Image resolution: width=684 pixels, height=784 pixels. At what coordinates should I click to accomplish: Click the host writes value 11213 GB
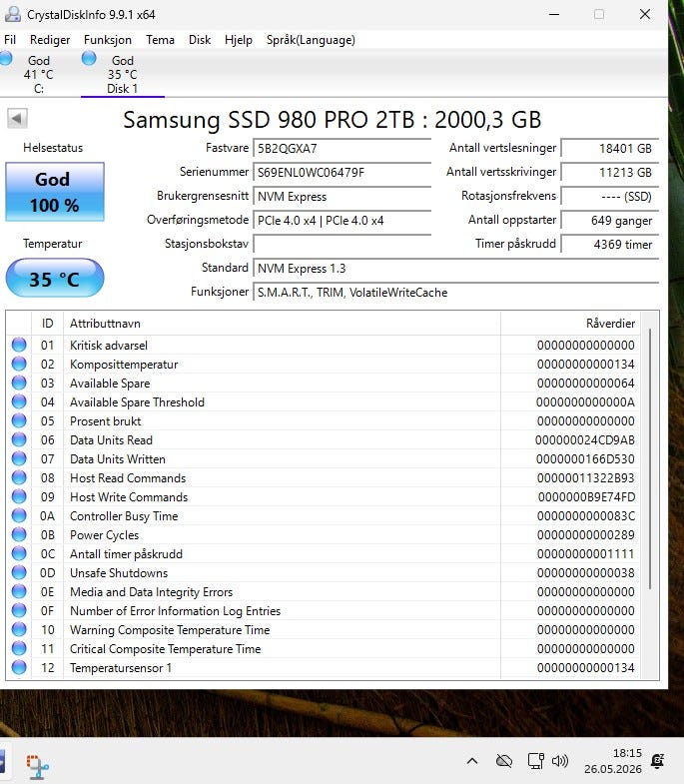click(x=609, y=173)
